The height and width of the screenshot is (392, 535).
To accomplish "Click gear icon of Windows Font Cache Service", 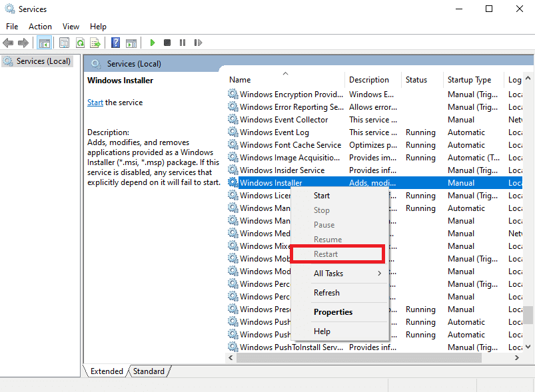I will click(233, 144).
